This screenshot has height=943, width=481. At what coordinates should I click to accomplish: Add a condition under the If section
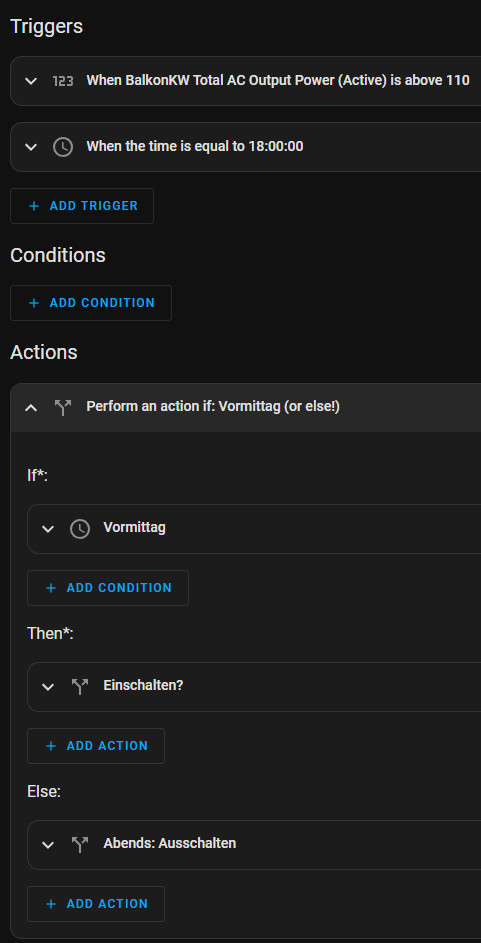pyautogui.click(x=108, y=588)
